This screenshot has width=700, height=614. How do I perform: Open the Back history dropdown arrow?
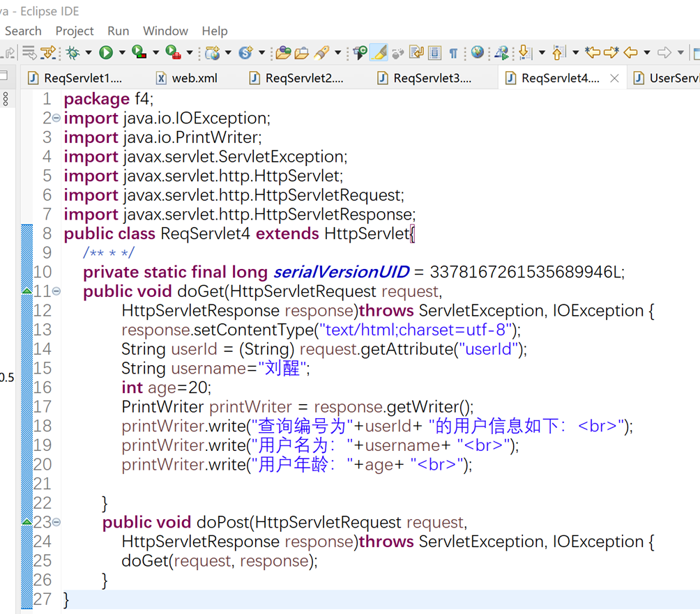point(647,53)
